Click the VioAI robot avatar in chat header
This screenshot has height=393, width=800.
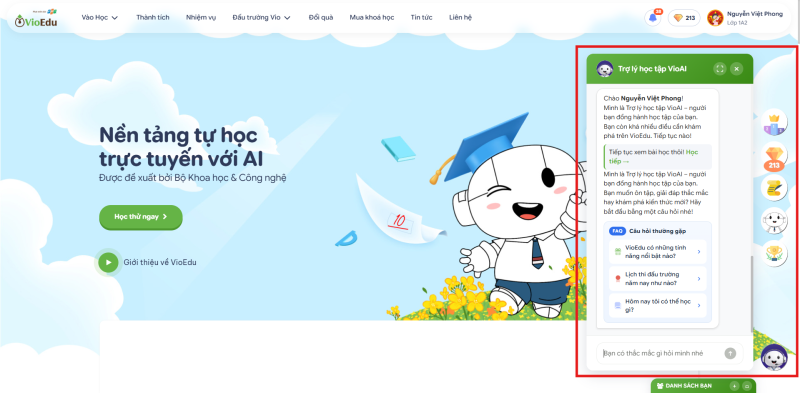pos(605,68)
